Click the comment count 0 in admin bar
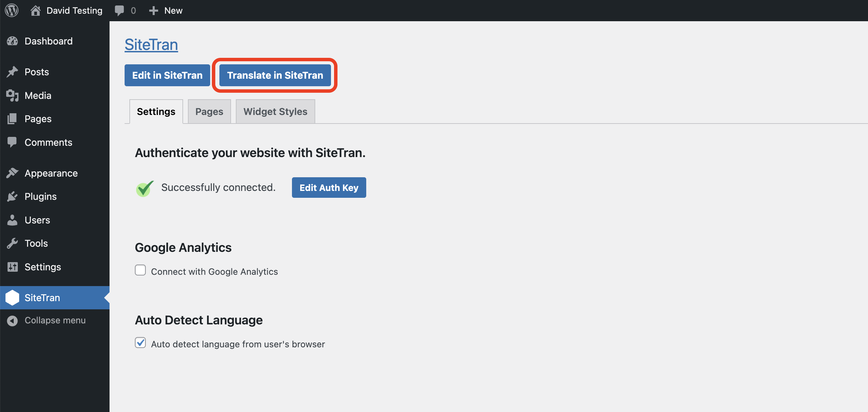 133,11
